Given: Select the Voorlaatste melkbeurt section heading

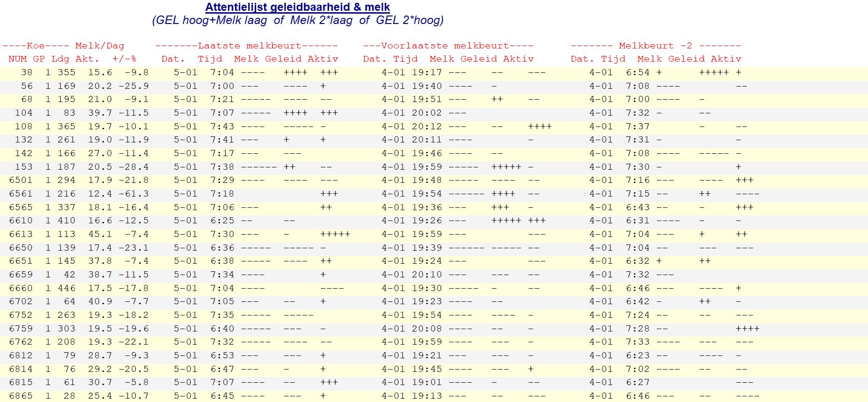Looking at the screenshot, I should tap(448, 46).
